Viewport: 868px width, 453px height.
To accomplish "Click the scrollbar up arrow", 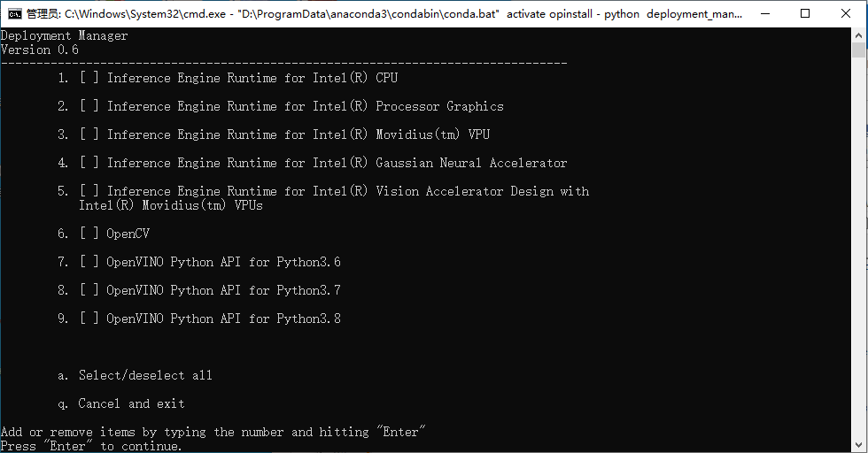I will (858, 35).
